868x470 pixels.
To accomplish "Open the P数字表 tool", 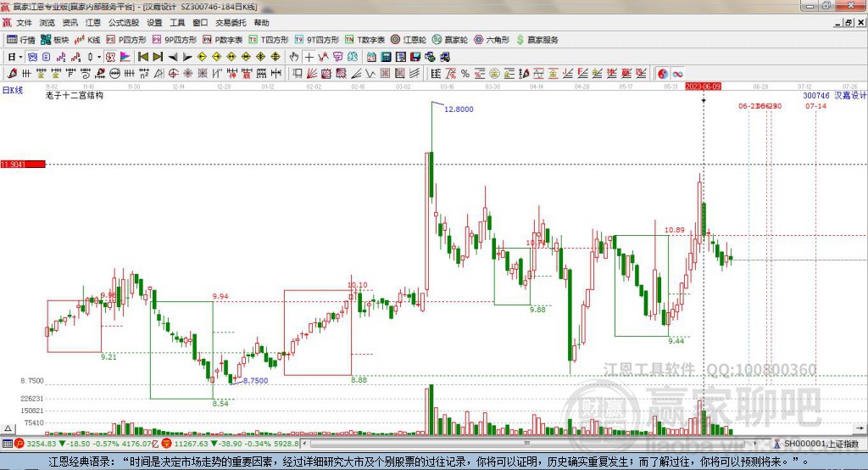I will tap(223, 40).
